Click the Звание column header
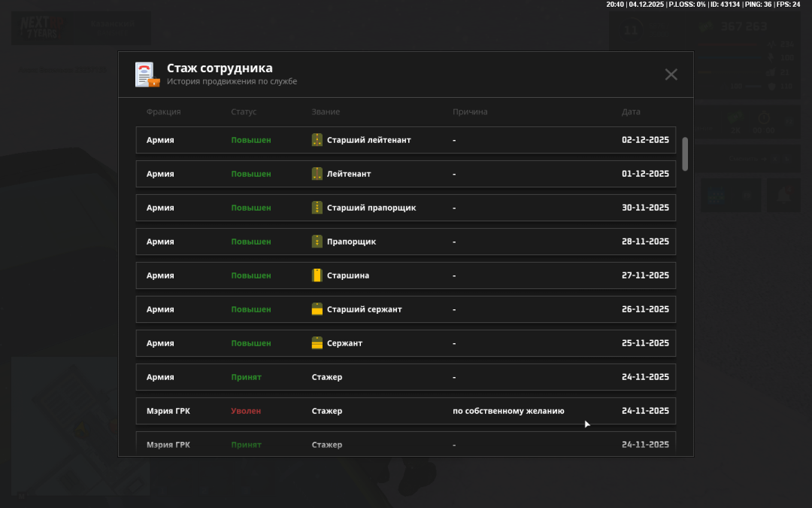This screenshot has width=812, height=508. 326,112
